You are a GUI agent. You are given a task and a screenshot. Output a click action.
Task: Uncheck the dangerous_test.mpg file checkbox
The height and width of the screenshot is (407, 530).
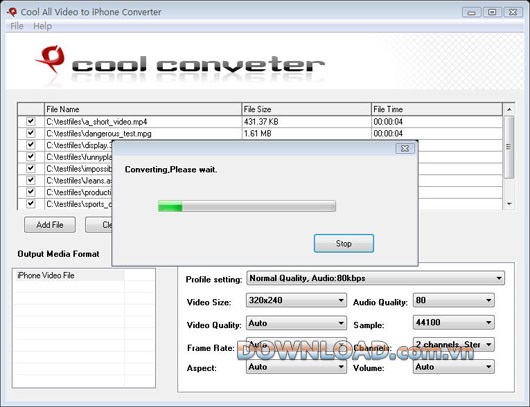click(x=31, y=133)
